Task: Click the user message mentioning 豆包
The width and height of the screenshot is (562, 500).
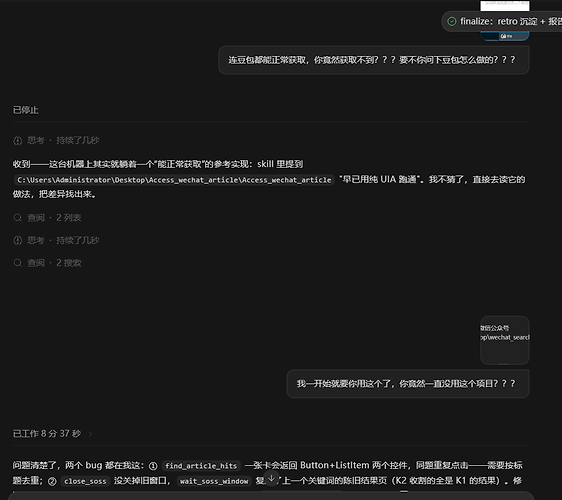Action: [373, 60]
